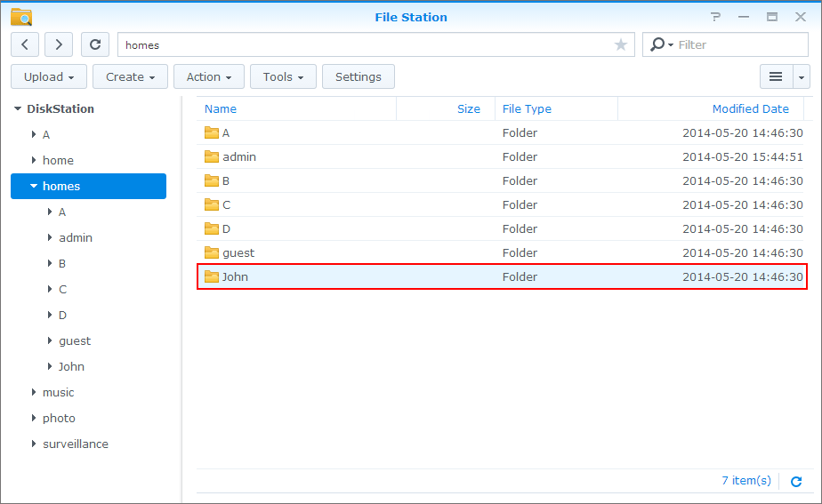Open the Create dropdown menu
Image resolution: width=822 pixels, height=504 pixels.
[x=130, y=77]
